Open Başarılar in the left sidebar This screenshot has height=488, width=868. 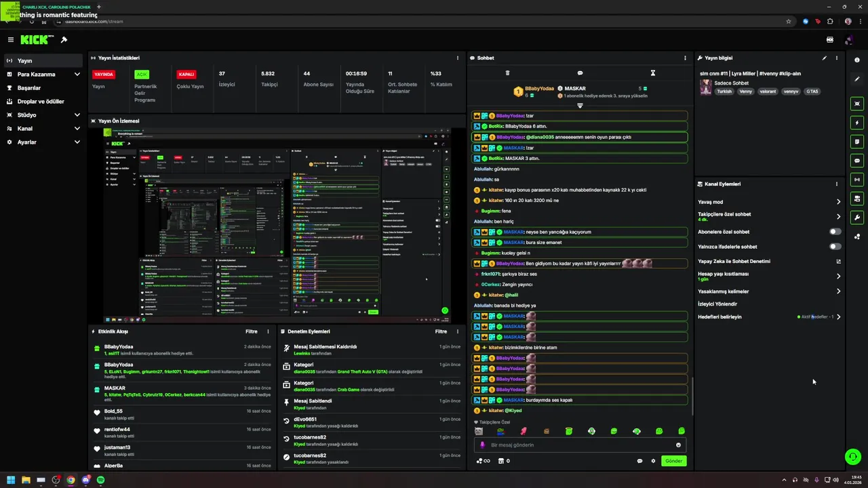[x=43, y=88]
